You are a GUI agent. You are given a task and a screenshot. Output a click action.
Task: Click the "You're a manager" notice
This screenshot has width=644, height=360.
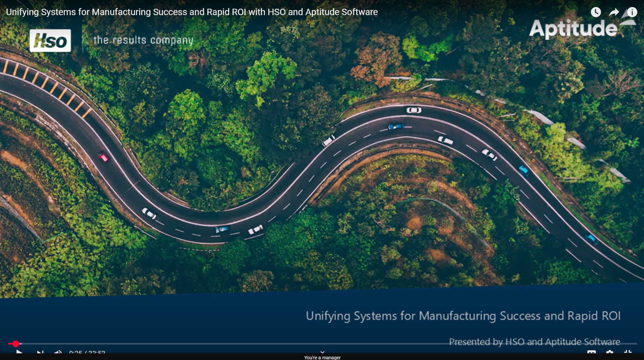pyautogui.click(x=322, y=358)
